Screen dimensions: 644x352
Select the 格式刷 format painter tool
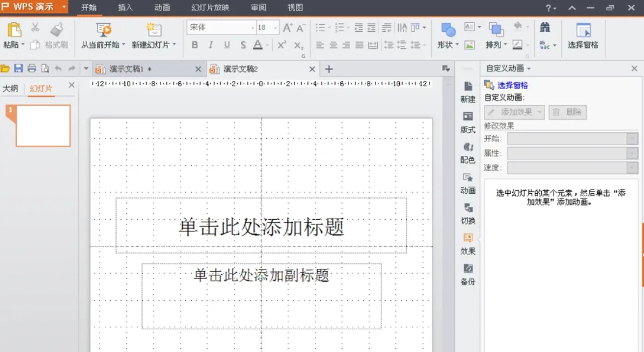click(x=56, y=45)
